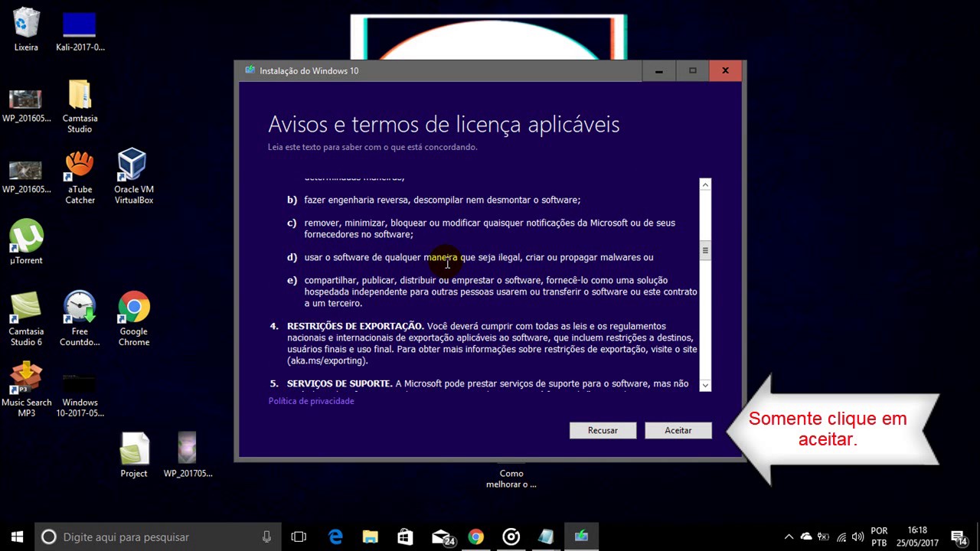Click the 'fazer engenharia reversa' clause text
The height and width of the screenshot is (551, 980).
[442, 200]
